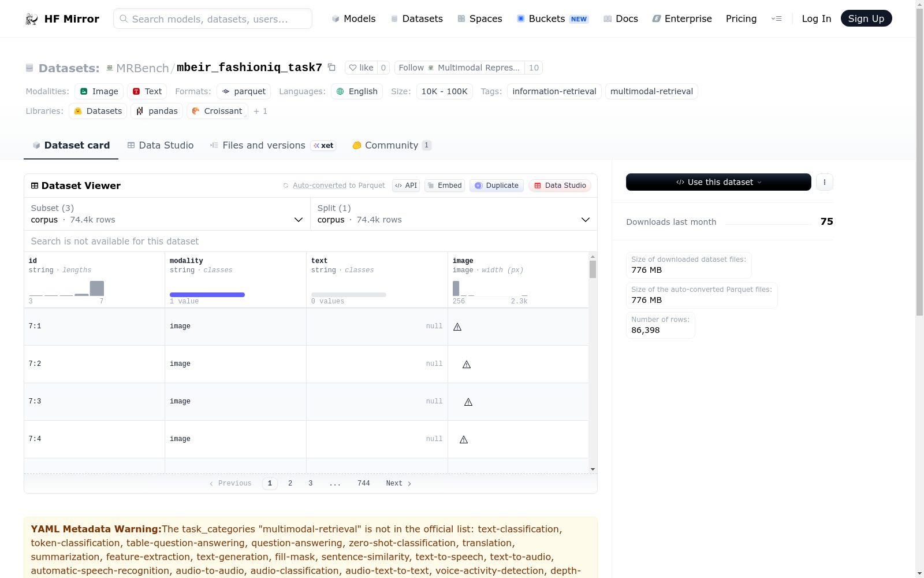The height and width of the screenshot is (578, 924).
Task: Open Enterprise in the top navigation
Action: (682, 18)
